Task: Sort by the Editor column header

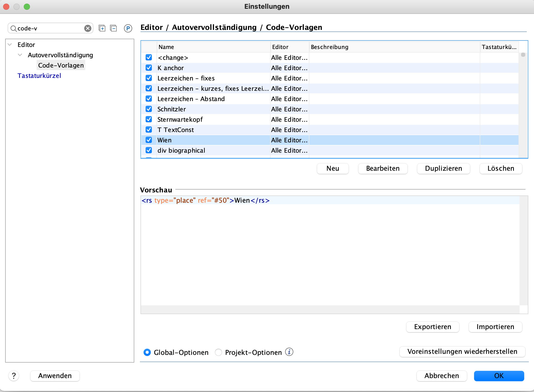Action: [290, 47]
